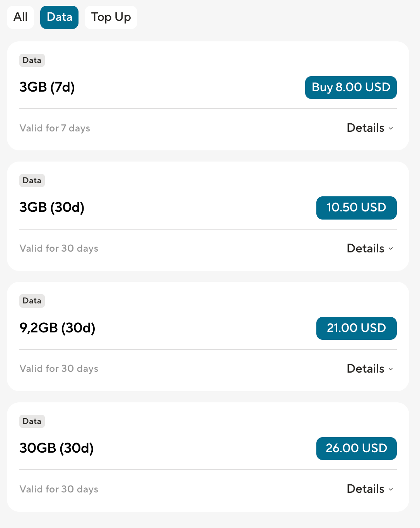Show Details of the 9,2GB (30d) plan
This screenshot has height=528, width=420.
click(365, 369)
